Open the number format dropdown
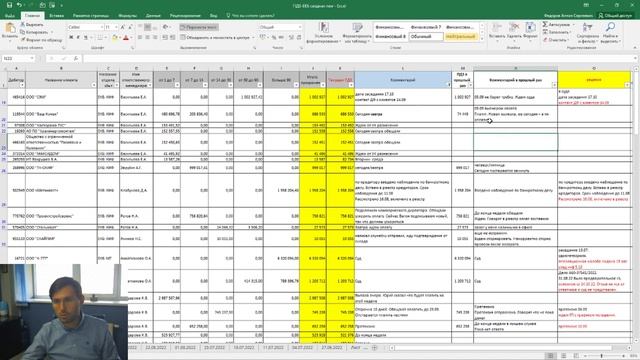 pos(300,27)
